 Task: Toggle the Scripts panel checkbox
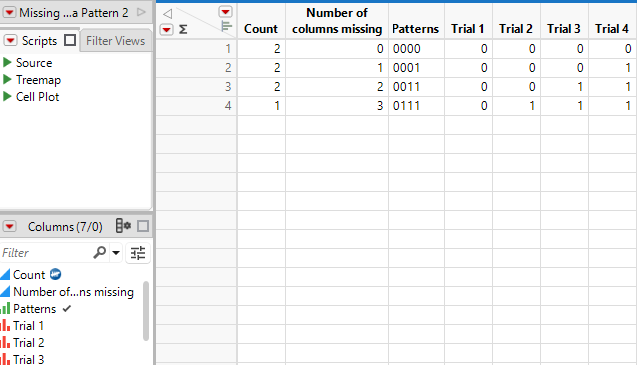70,40
